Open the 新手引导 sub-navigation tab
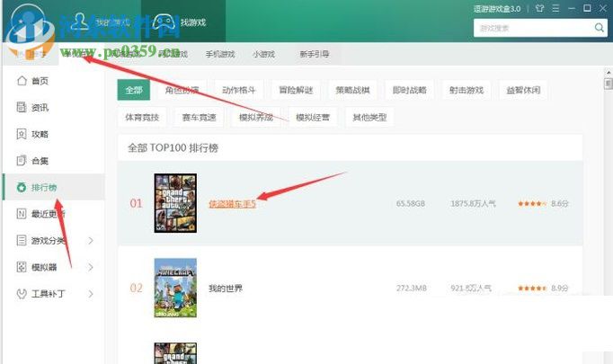Image resolution: width=613 pixels, height=364 pixels. click(315, 54)
